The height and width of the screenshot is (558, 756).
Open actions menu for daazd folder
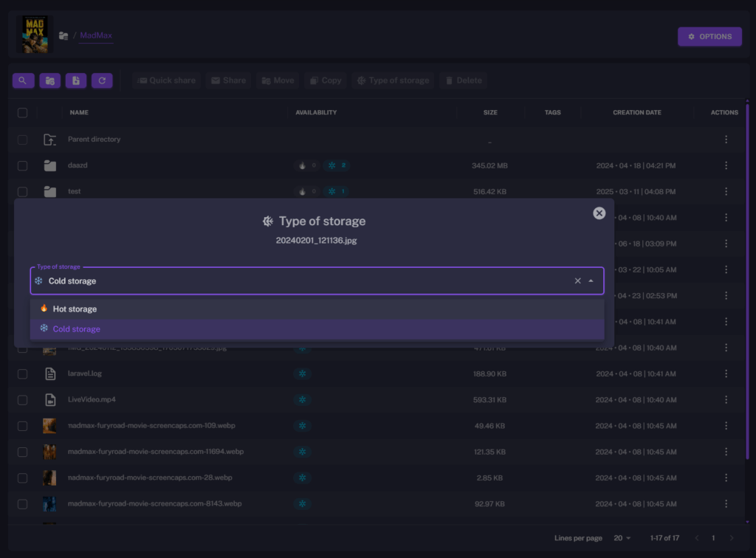(x=726, y=166)
